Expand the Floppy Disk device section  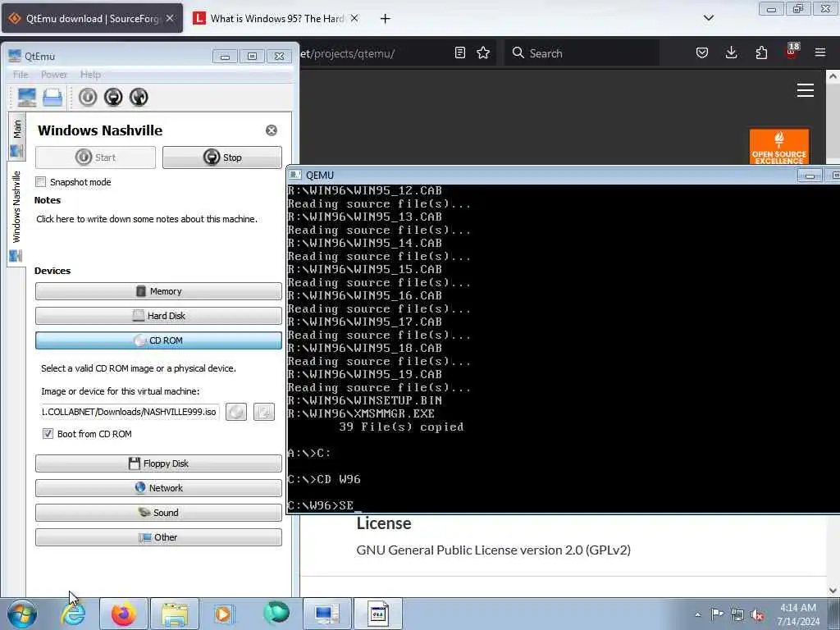pos(158,463)
